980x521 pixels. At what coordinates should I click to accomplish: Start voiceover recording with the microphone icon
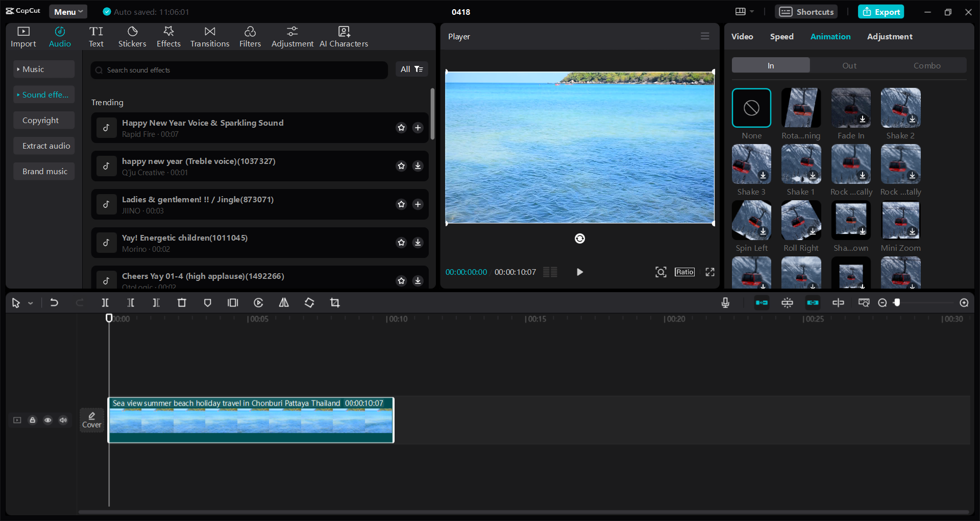725,302
